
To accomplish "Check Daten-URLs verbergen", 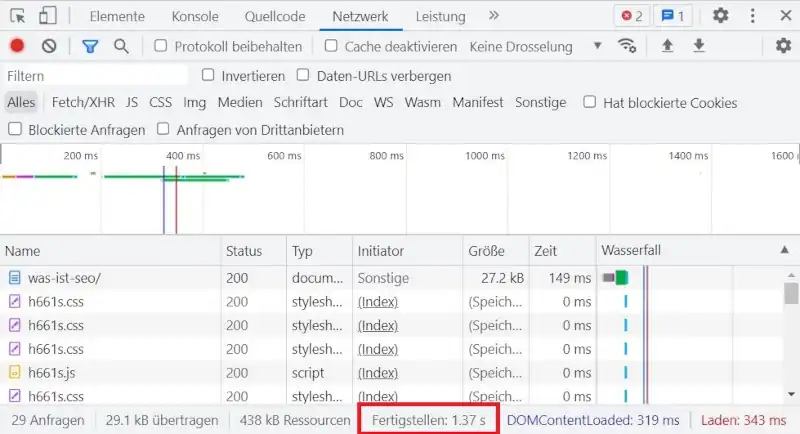I will pyautogui.click(x=303, y=75).
